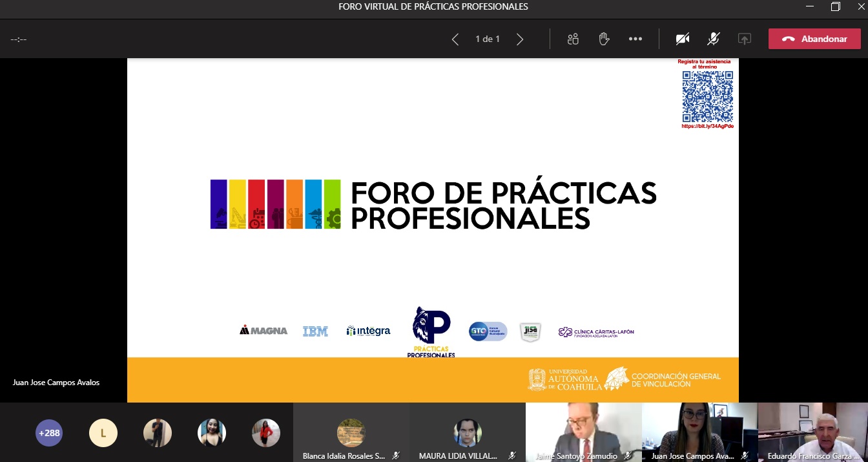This screenshot has height=462, width=868.
Task: Click the MAGNA sponsor logo
Action: pyautogui.click(x=263, y=331)
